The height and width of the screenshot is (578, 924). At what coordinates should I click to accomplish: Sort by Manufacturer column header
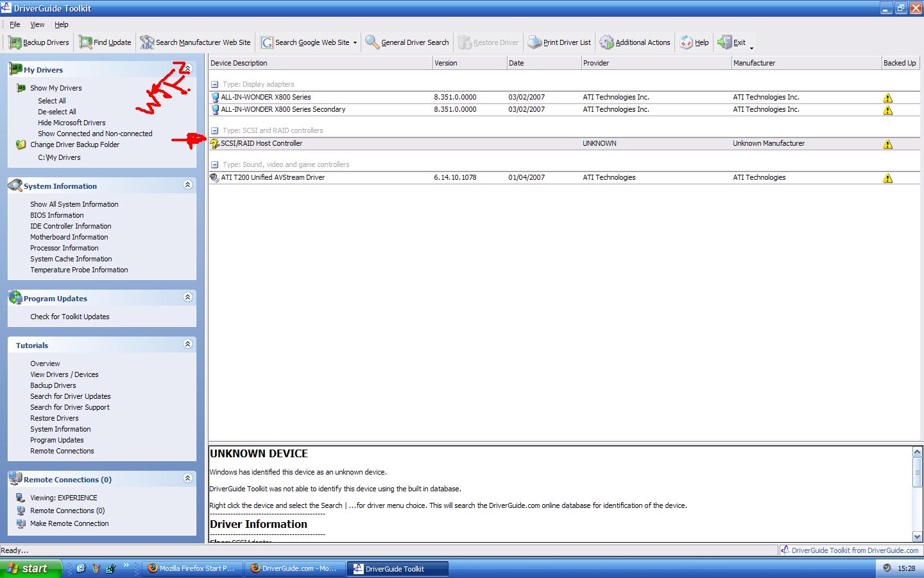pos(806,63)
